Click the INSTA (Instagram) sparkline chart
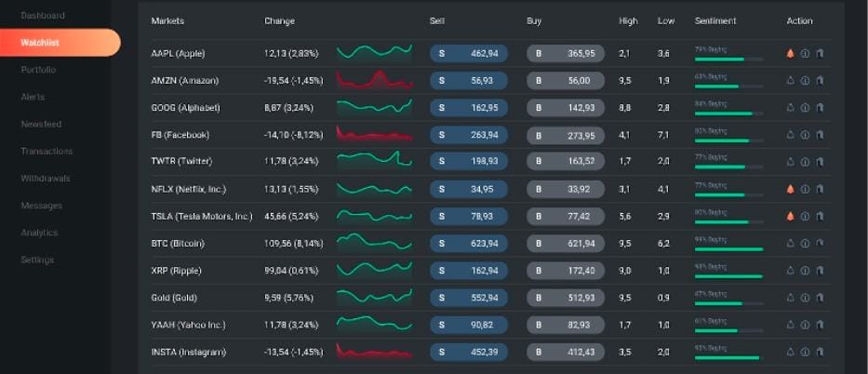This screenshot has width=868, height=374. click(x=375, y=352)
